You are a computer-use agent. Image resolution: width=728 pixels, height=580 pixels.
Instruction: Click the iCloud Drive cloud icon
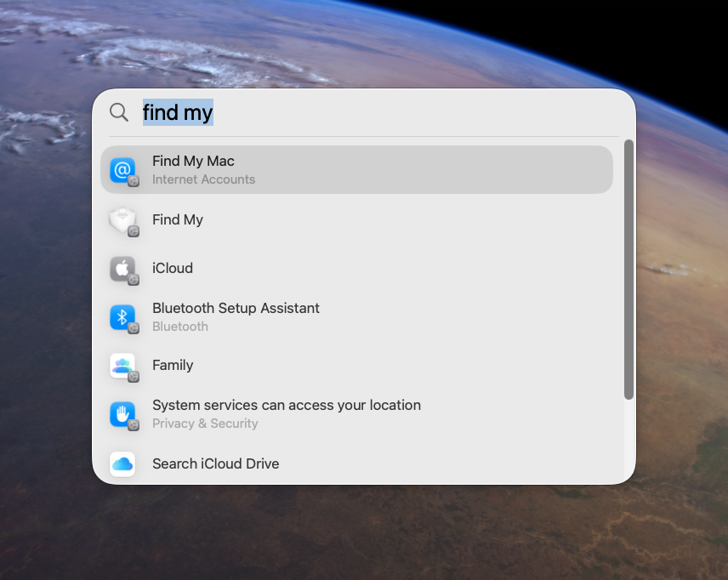click(123, 463)
